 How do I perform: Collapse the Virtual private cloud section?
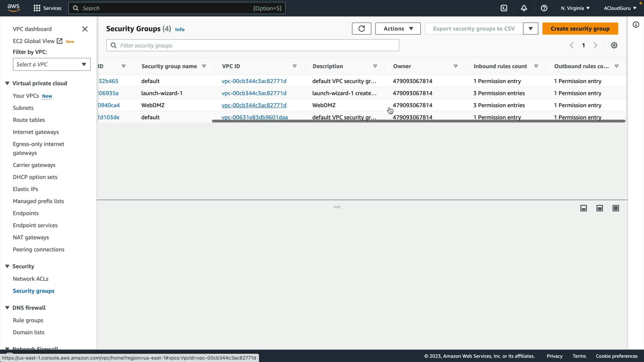click(x=7, y=83)
